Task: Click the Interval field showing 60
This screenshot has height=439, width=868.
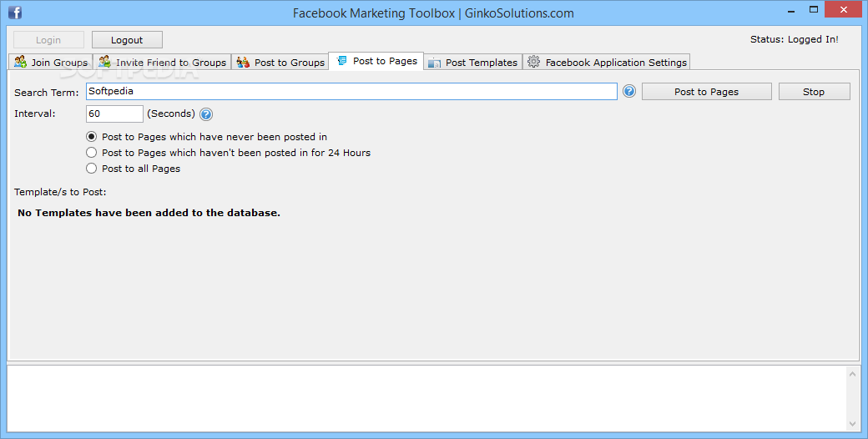Action: pos(114,114)
